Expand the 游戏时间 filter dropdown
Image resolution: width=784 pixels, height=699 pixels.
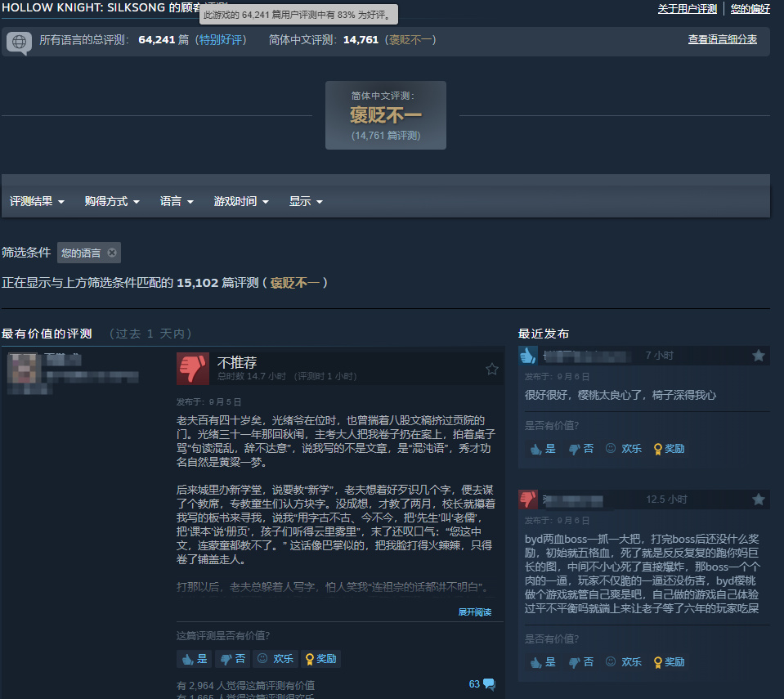[x=241, y=201]
